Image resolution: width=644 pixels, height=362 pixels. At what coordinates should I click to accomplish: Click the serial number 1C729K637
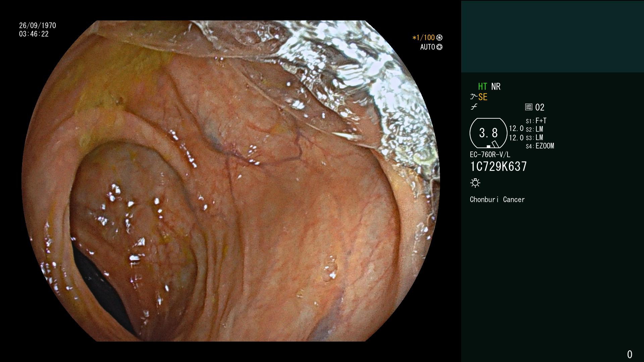498,166
